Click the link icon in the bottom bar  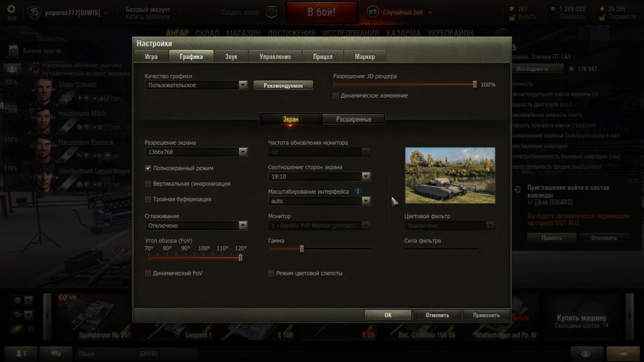[x=587, y=353]
